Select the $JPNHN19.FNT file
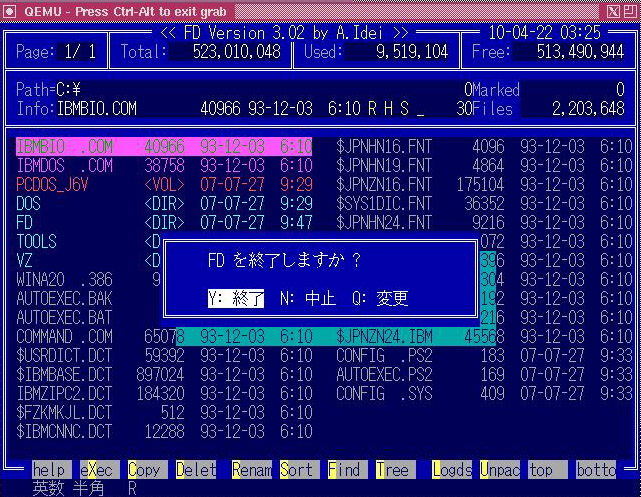The height and width of the screenshot is (497, 641). pos(484,166)
